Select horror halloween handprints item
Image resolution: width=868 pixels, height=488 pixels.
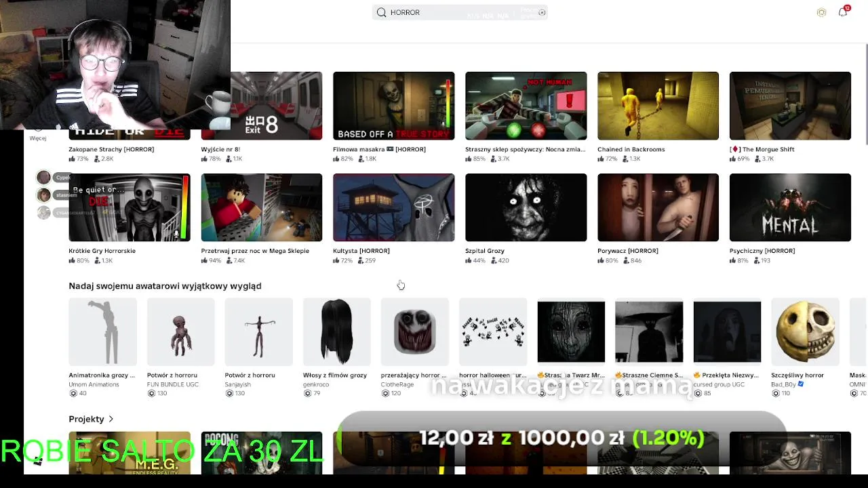(x=493, y=332)
